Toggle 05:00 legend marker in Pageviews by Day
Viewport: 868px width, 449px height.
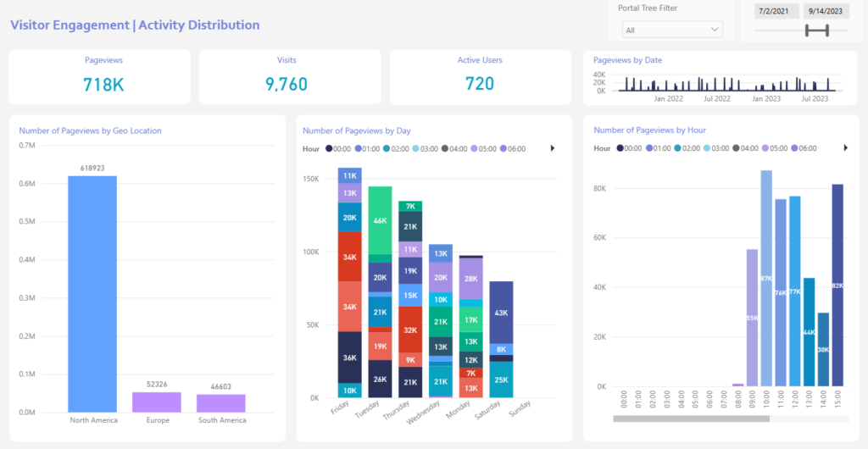coord(476,148)
